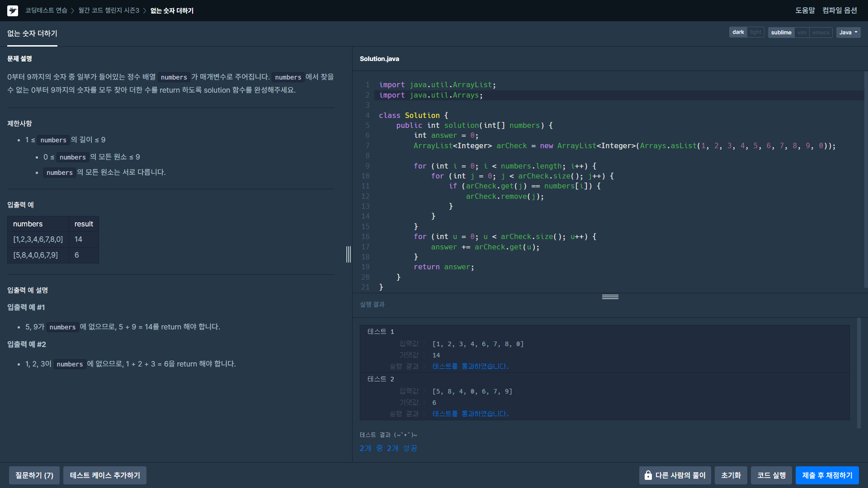Click table cell [5,8,4,0,6,7,9]
868x488 pixels.
[x=38, y=255]
